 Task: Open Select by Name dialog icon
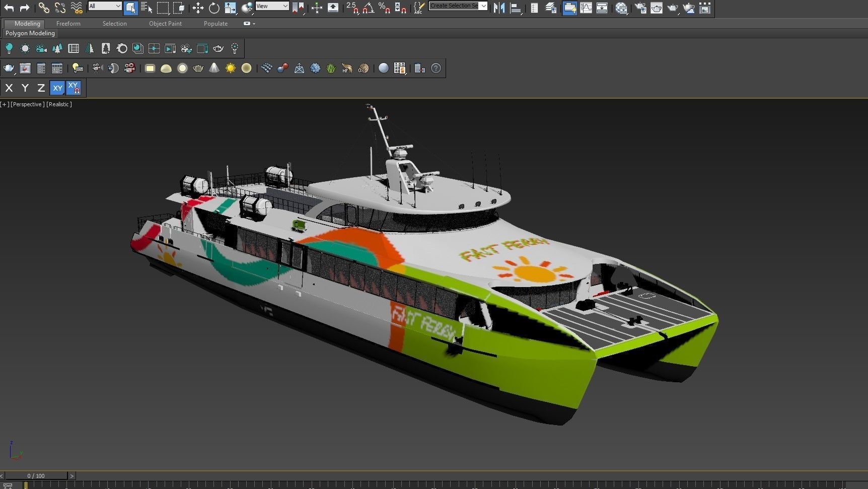(x=147, y=8)
